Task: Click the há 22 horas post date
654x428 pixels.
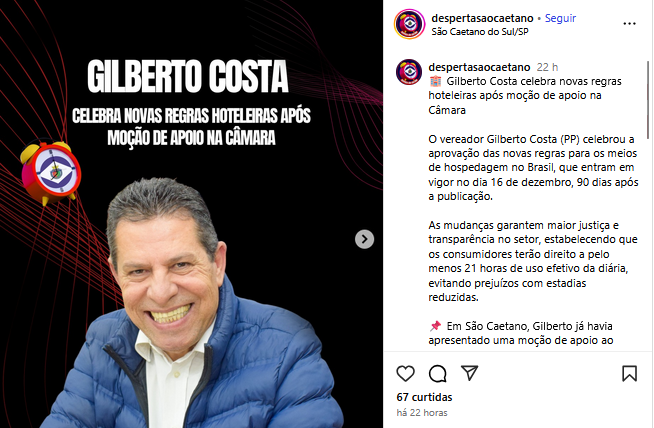Action: pyautogui.click(x=422, y=413)
